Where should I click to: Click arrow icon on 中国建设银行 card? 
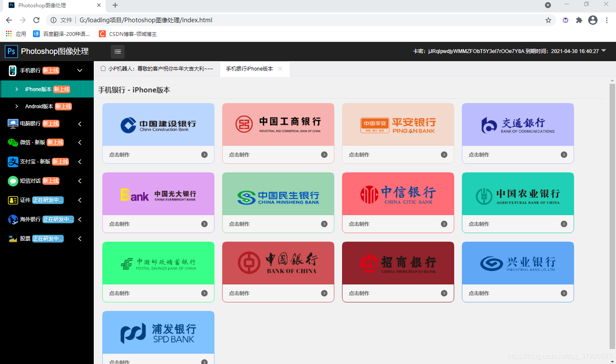[x=204, y=155]
